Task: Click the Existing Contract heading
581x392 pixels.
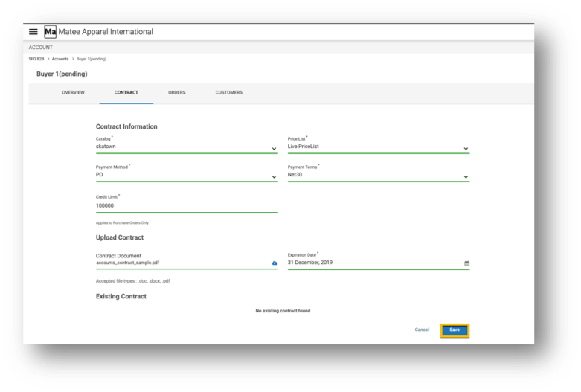Action: click(121, 296)
